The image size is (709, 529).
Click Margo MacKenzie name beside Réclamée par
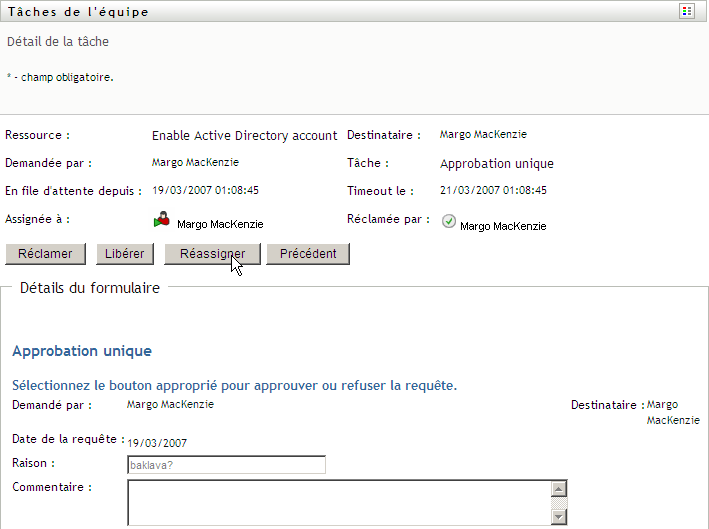click(503, 226)
